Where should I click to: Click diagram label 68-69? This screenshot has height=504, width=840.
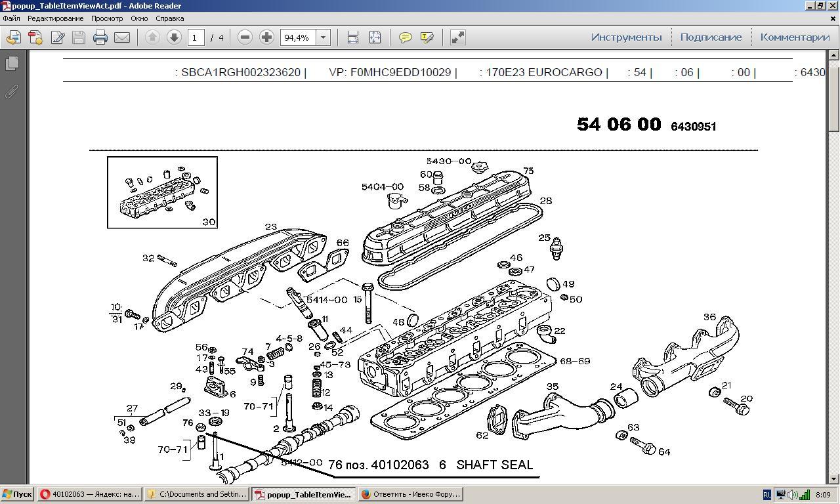click(x=575, y=361)
